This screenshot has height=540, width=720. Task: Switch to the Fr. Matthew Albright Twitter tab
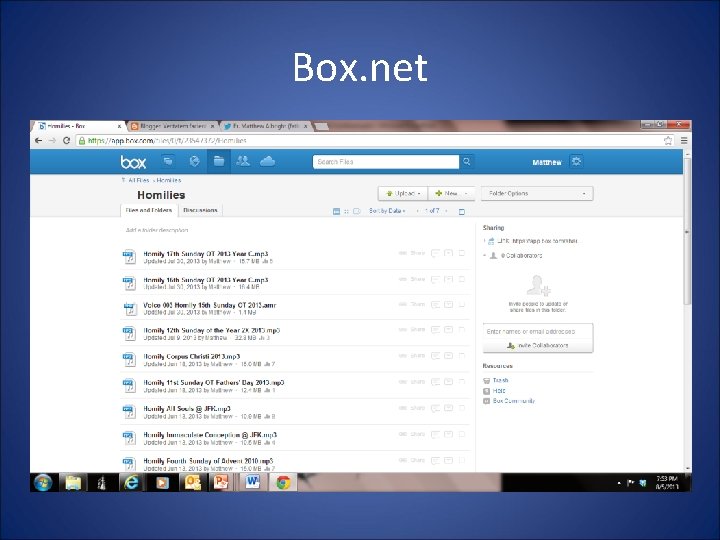[x=265, y=126]
